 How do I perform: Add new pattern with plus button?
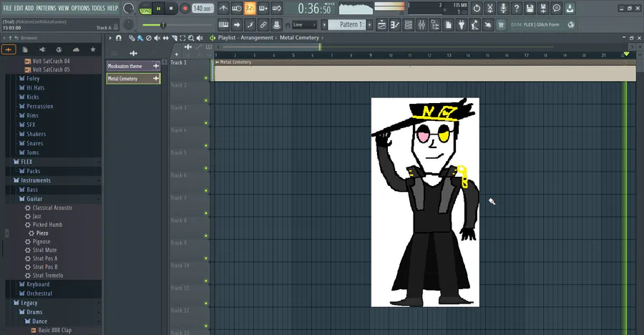(x=370, y=24)
